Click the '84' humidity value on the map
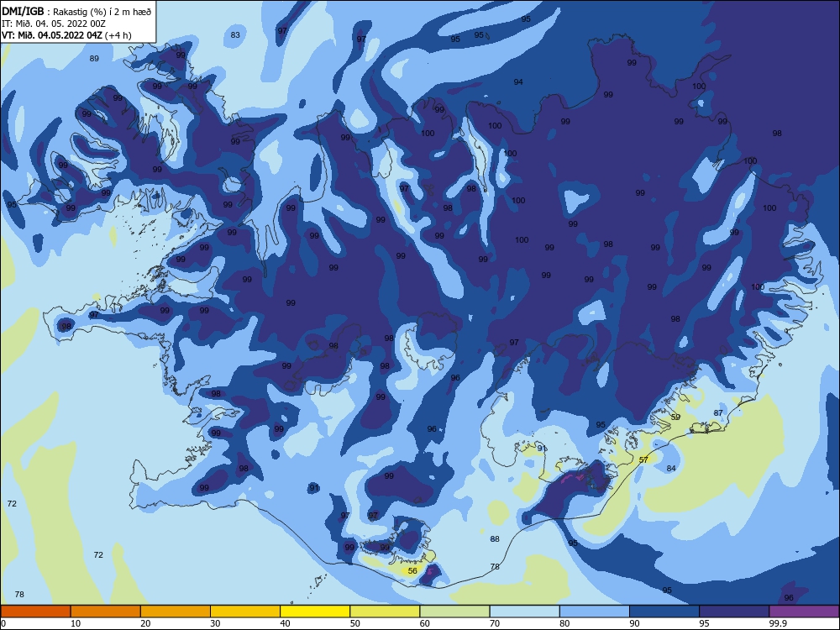This screenshot has height=630, width=840. [671, 468]
